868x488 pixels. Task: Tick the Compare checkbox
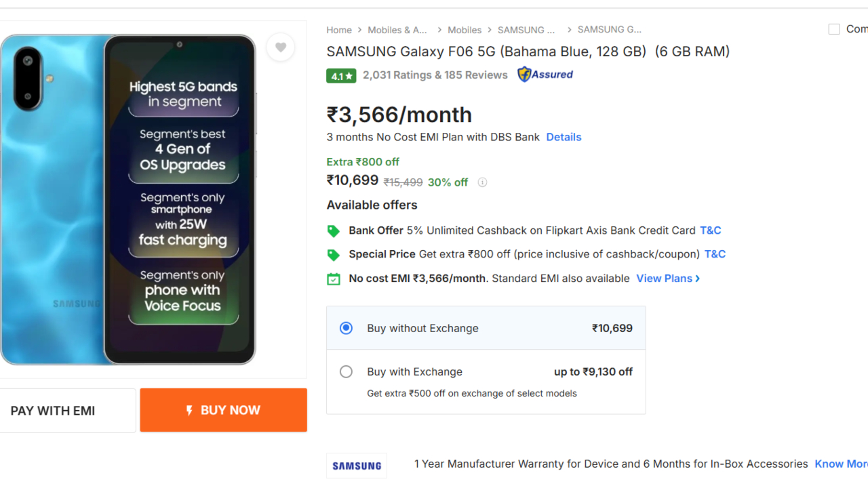click(834, 29)
